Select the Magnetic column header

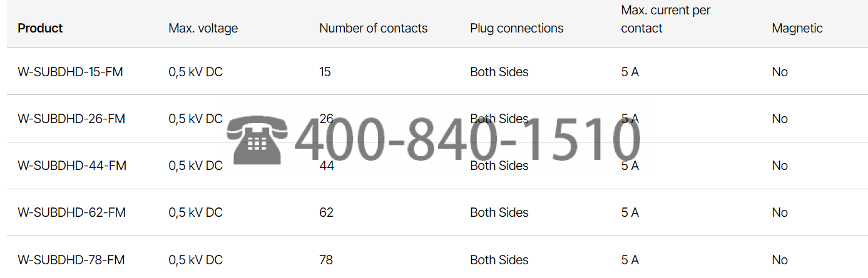(x=797, y=28)
